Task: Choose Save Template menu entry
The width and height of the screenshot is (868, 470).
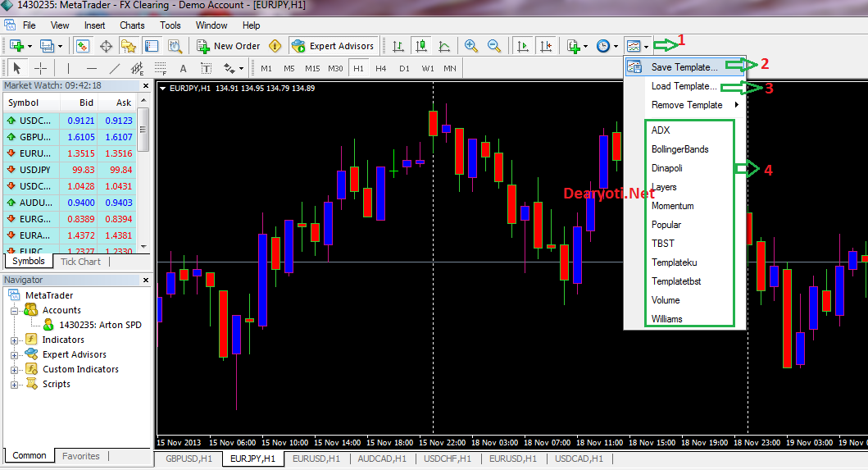Action: click(686, 67)
